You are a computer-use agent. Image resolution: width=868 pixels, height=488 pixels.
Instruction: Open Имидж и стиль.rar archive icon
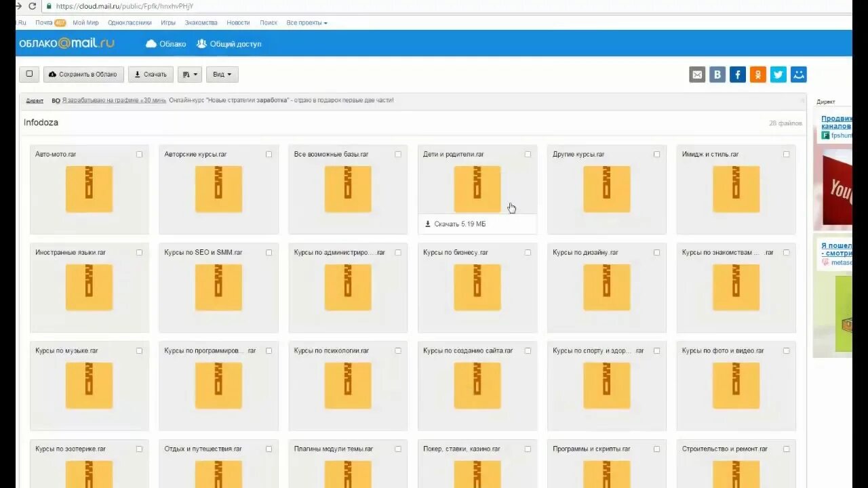point(736,189)
